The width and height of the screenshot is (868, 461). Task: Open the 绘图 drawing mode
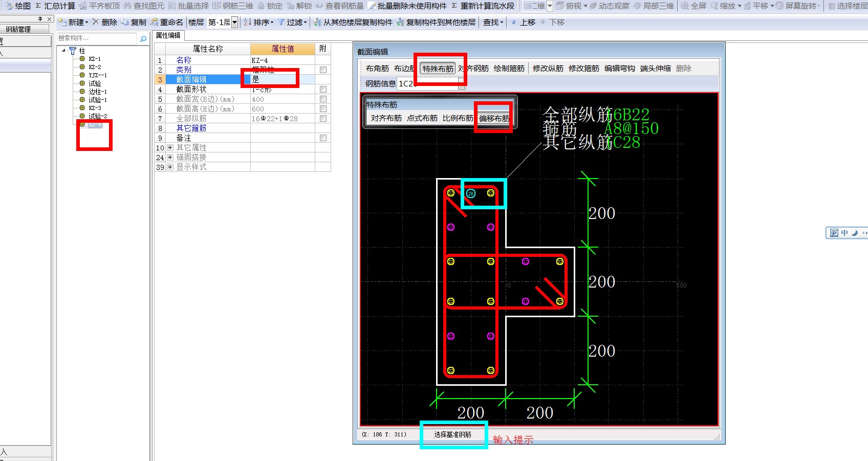(18, 6)
